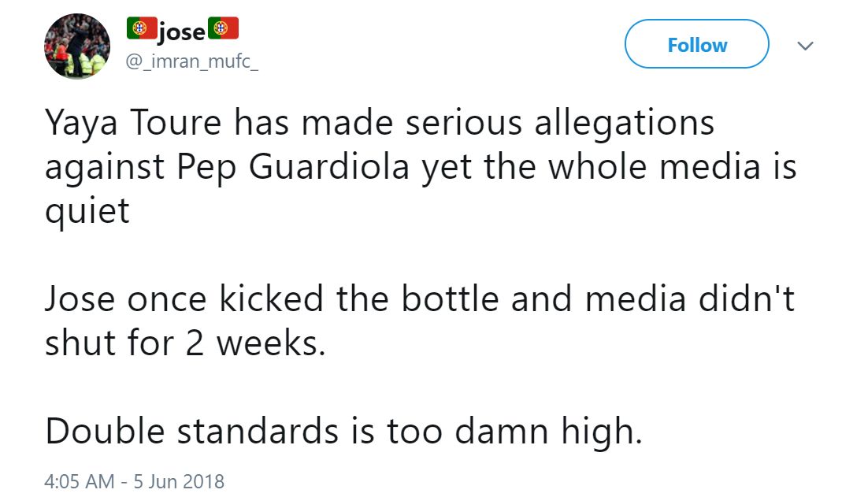The image size is (868, 497).
Task: Open the dropdown arrow next to Follow
Action: [x=806, y=46]
